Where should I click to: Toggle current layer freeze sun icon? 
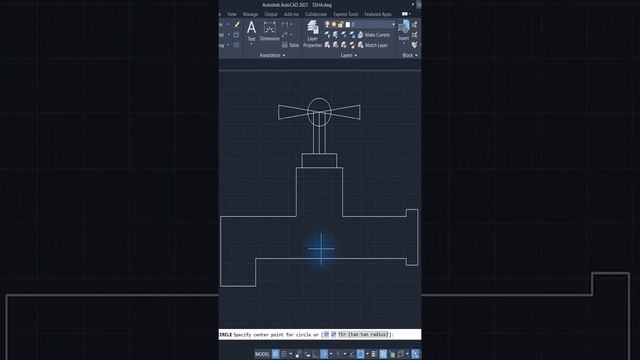point(334,24)
